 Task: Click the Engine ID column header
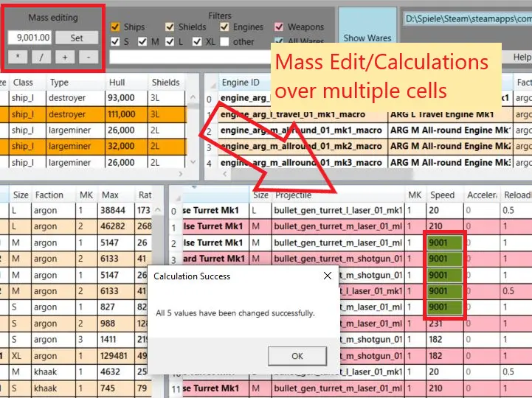click(x=244, y=83)
